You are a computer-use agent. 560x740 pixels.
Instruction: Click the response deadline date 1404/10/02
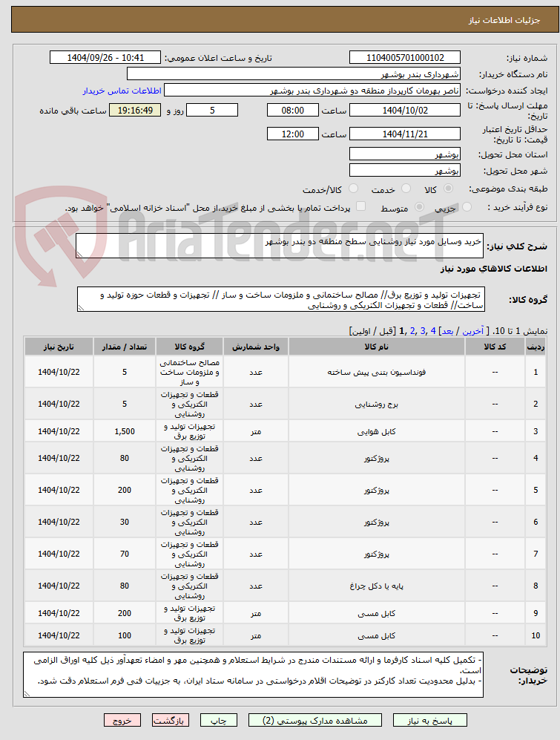click(x=405, y=110)
